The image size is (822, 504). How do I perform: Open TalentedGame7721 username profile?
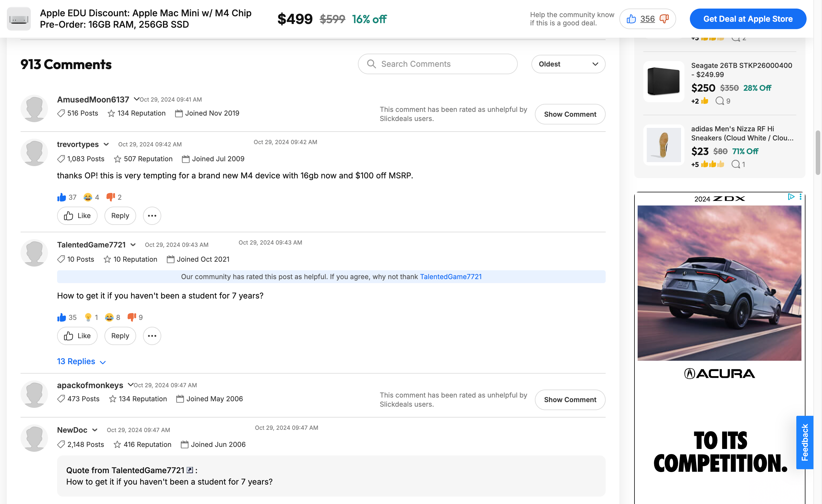point(91,245)
